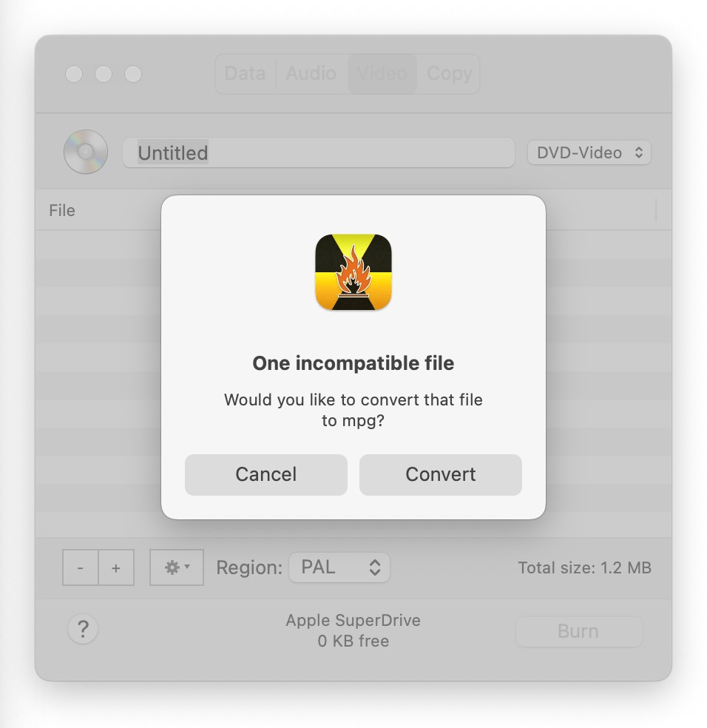This screenshot has height=728, width=707.
Task: Click the Burn flame app icon in dialog
Action: coord(353,272)
